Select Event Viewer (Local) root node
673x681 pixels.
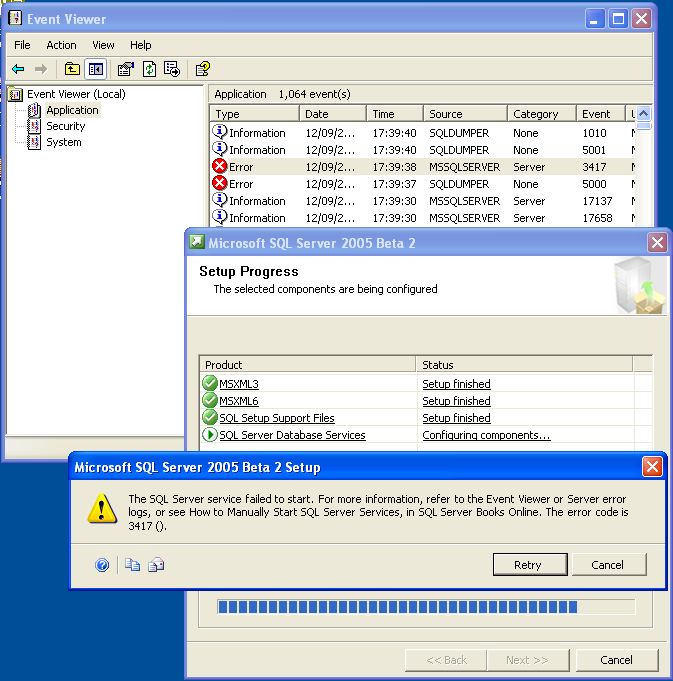tap(76, 94)
